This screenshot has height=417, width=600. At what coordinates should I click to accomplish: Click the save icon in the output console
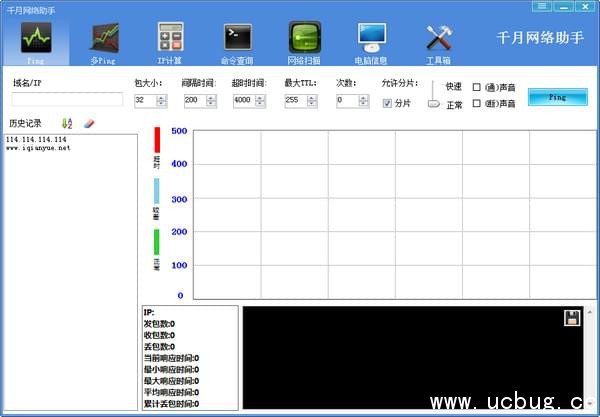[x=572, y=318]
